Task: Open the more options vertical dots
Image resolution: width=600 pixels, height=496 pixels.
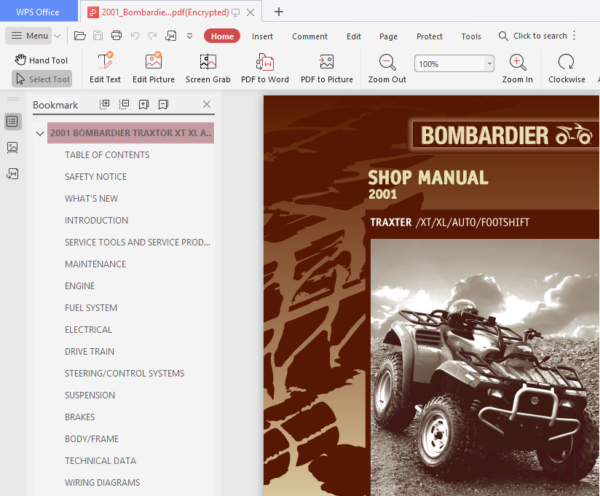Action: 574,36
